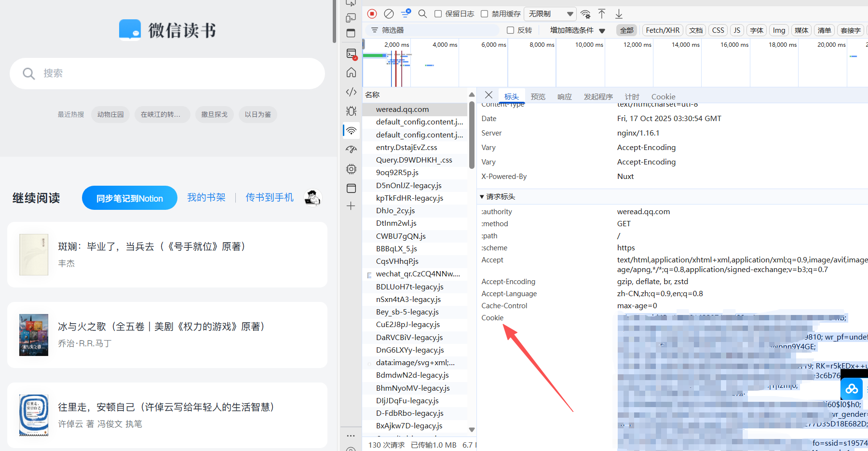Enable the 保留日志 checkbox
The height and width of the screenshot is (451, 868).
coord(438,14)
